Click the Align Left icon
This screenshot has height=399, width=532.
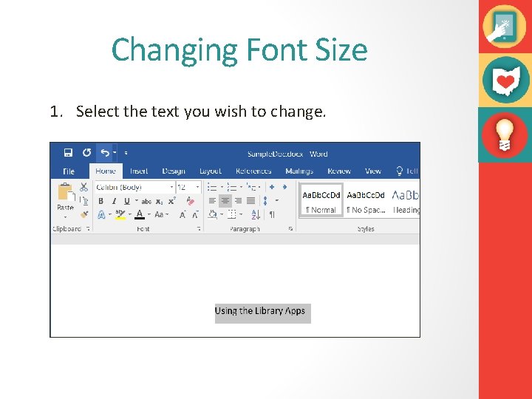click(x=212, y=201)
